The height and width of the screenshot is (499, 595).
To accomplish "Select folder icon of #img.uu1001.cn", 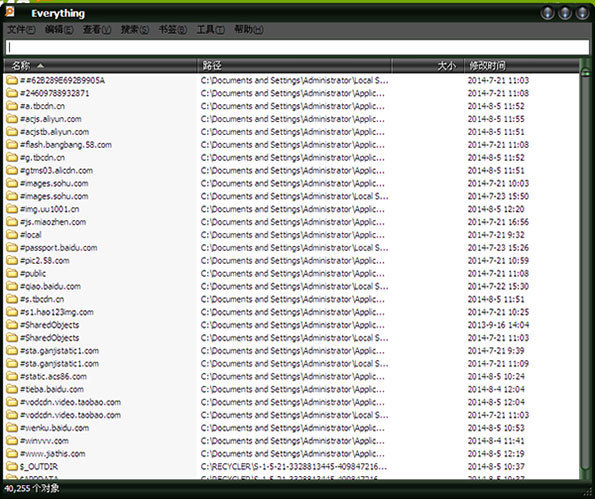I will coord(12,209).
